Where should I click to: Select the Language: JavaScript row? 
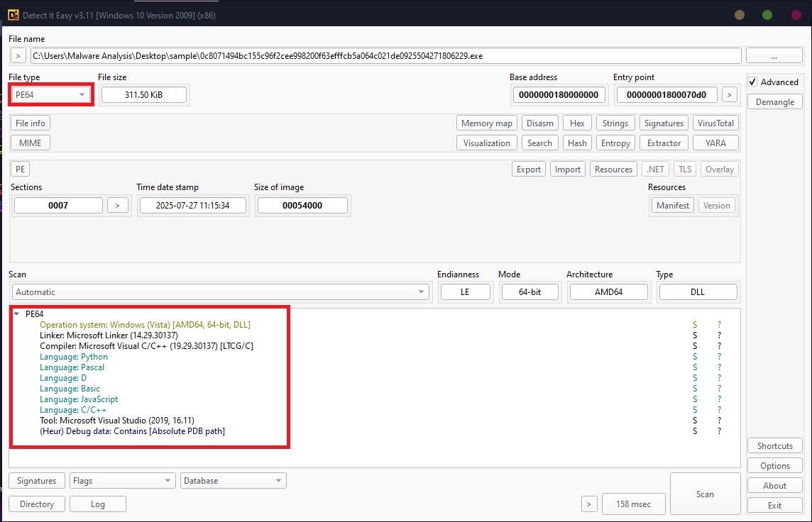79,399
